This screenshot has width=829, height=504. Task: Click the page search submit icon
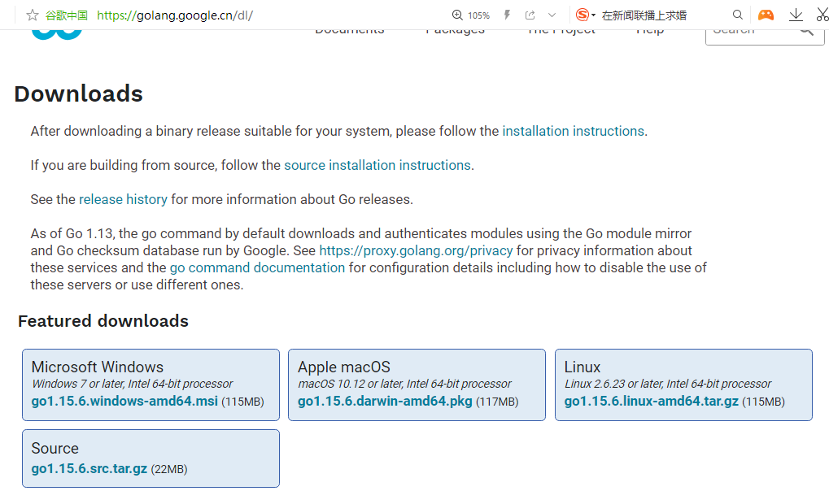pos(806,33)
